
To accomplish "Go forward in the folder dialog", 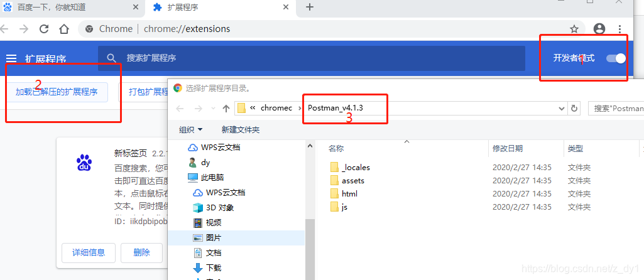I will (x=199, y=109).
